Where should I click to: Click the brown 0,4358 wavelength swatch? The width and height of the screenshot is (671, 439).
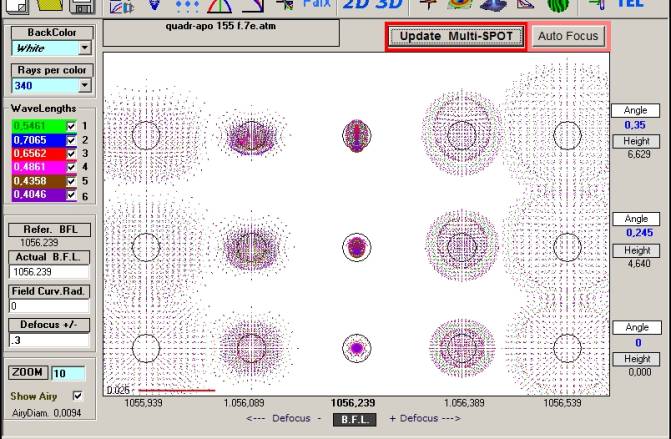39,181
